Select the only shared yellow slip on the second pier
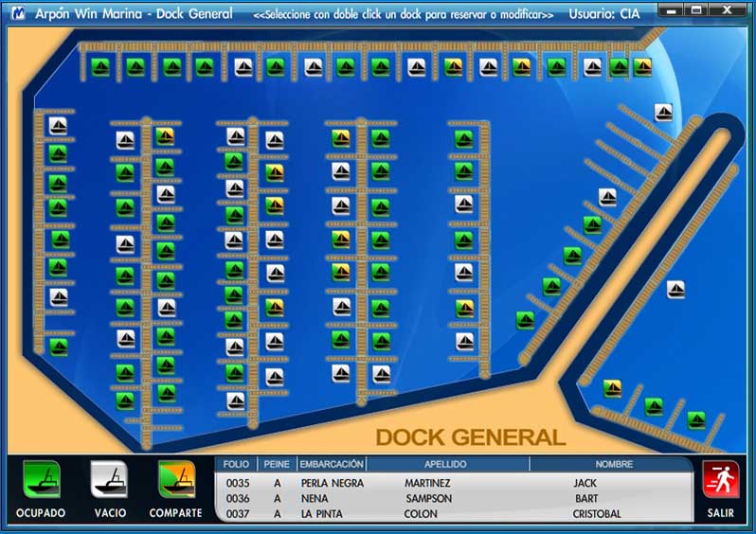The image size is (756, 534). pyautogui.click(x=165, y=137)
